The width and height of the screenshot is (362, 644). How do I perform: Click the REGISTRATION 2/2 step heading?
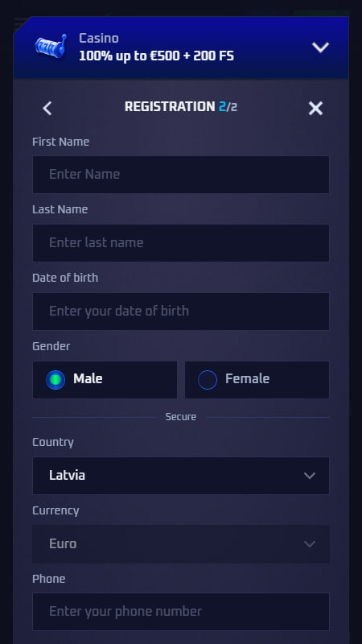(181, 107)
